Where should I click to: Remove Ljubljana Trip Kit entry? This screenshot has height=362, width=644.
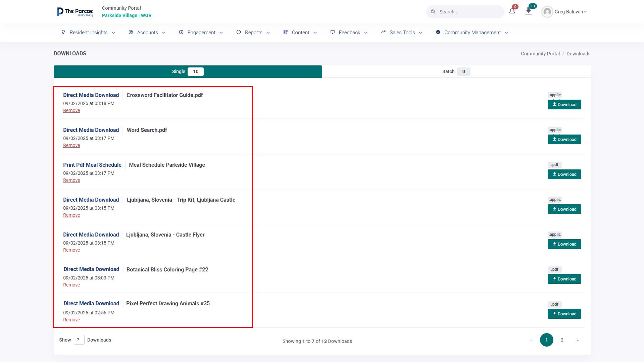click(71, 215)
